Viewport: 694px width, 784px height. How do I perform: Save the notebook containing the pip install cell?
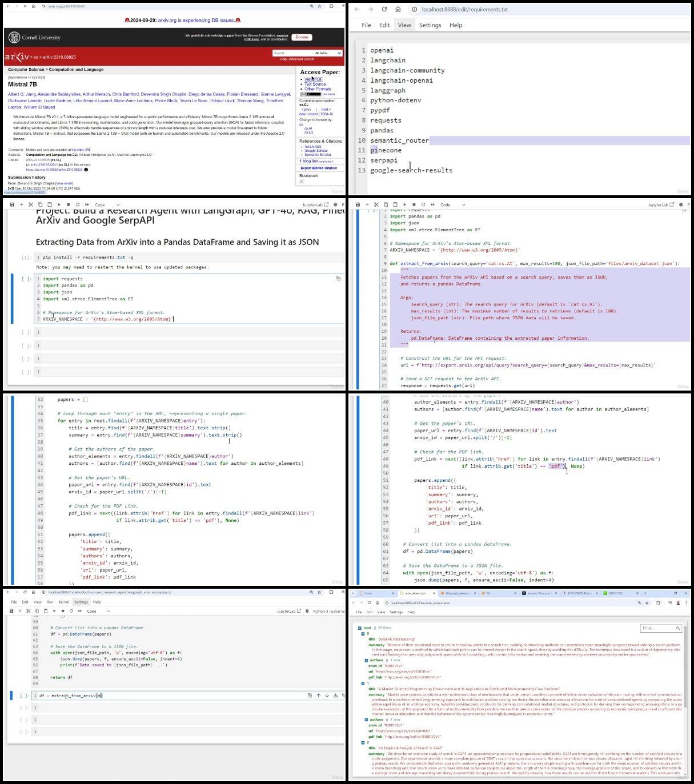click(x=13, y=204)
